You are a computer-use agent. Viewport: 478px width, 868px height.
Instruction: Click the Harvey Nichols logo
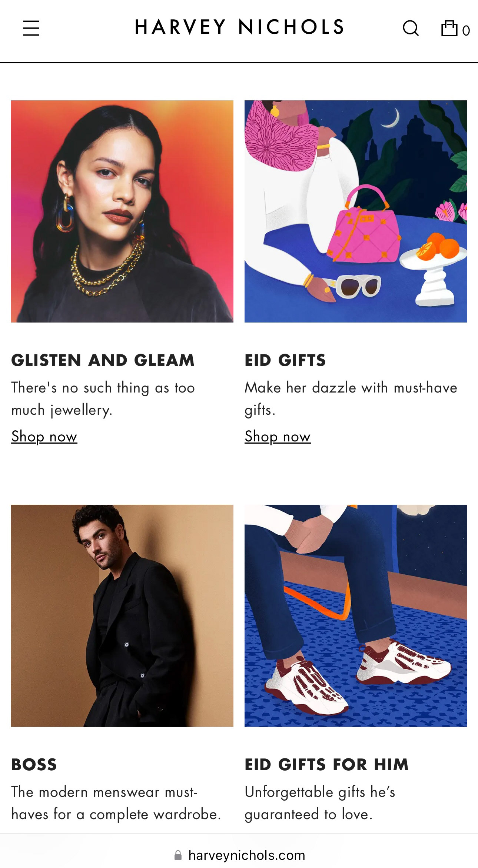(239, 27)
